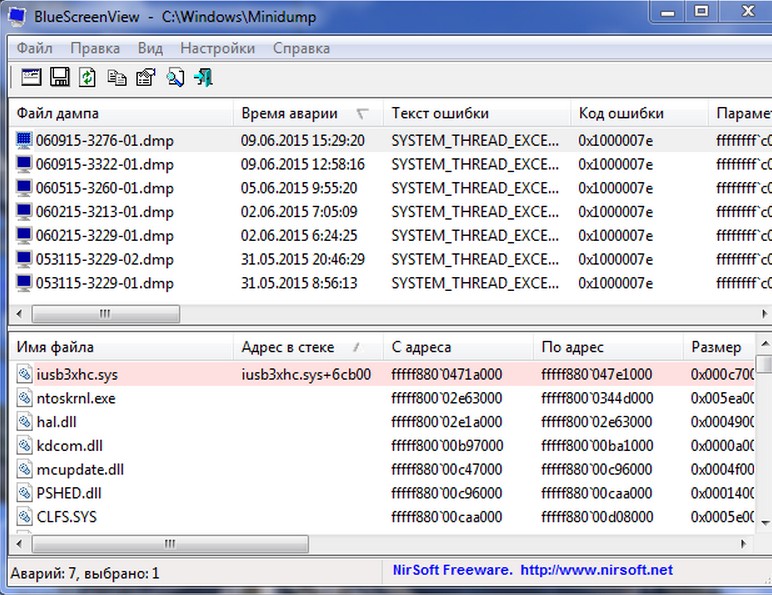Screen dimensions: 772x595
Task: Select dump file 060515-3260-01.dmp
Action: point(104,188)
